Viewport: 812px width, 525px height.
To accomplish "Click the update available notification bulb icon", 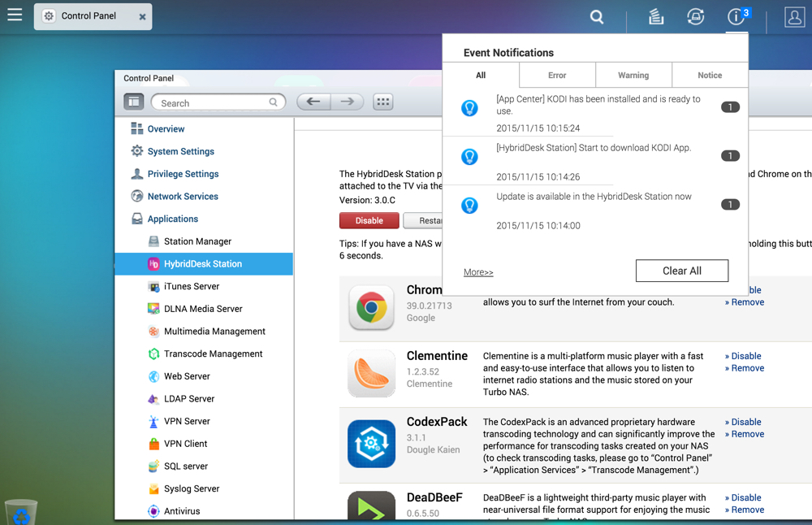I will point(469,206).
